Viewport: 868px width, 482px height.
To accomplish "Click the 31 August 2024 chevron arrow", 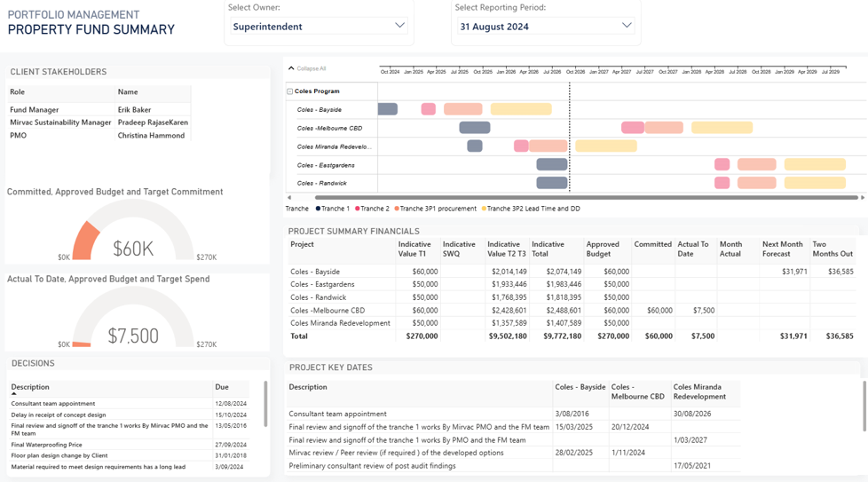I will click(627, 26).
